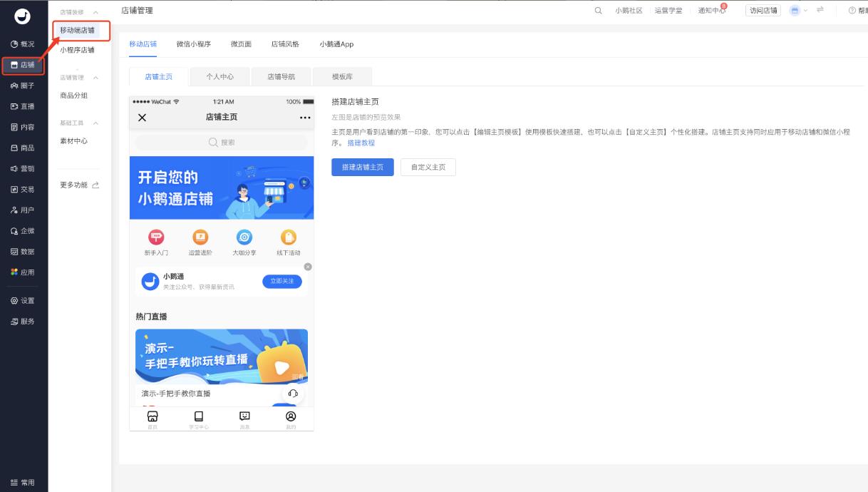Collapse the 店铺管理 group
868x492 pixels.
96,78
